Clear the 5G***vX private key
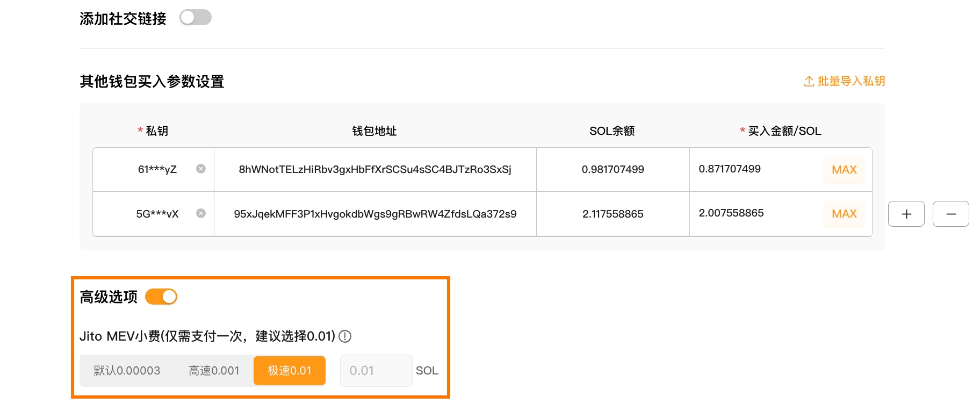The image size is (980, 404). coord(201,213)
